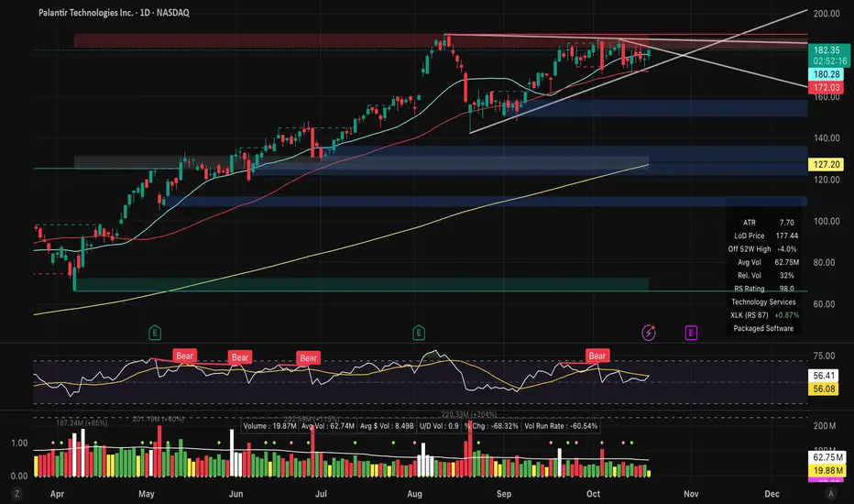Click the Oct label on time axis

click(593, 494)
